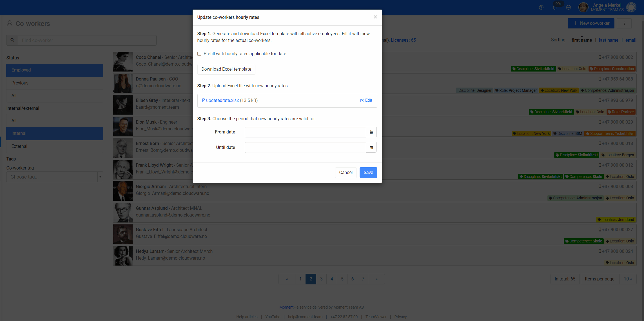
Task: Click the help question mark icon
Action: (541, 8)
